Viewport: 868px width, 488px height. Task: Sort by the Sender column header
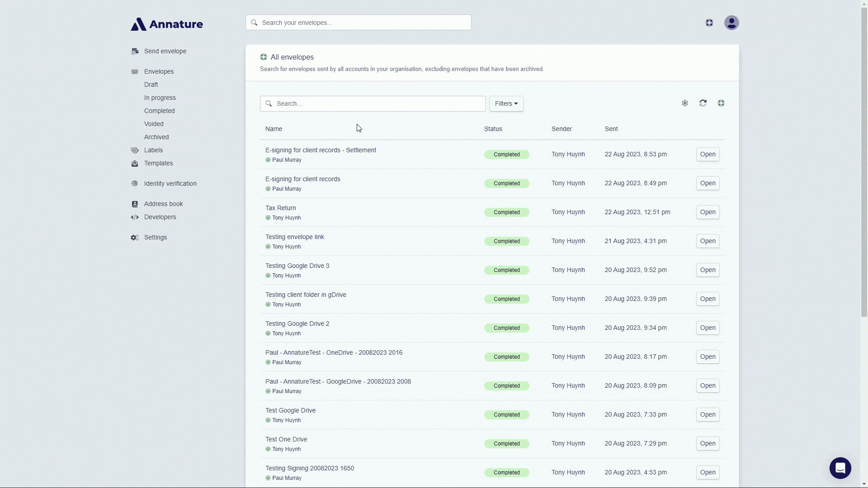[562, 129]
